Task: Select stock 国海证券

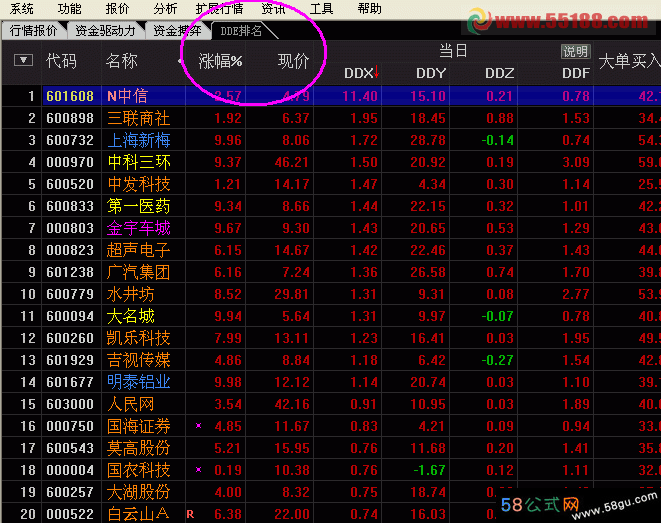Action: [139, 426]
